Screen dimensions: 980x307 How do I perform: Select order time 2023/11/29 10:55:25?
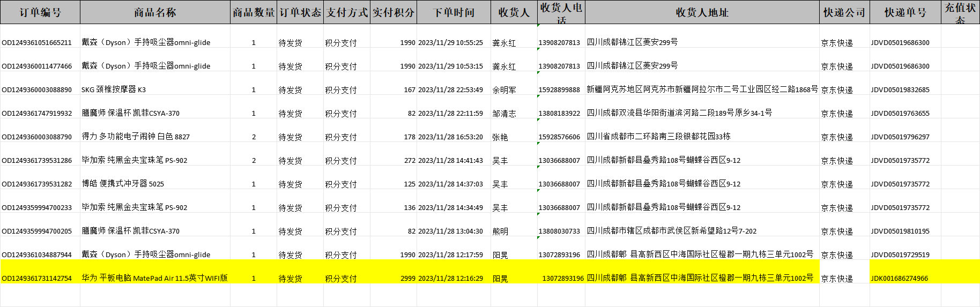(450, 43)
